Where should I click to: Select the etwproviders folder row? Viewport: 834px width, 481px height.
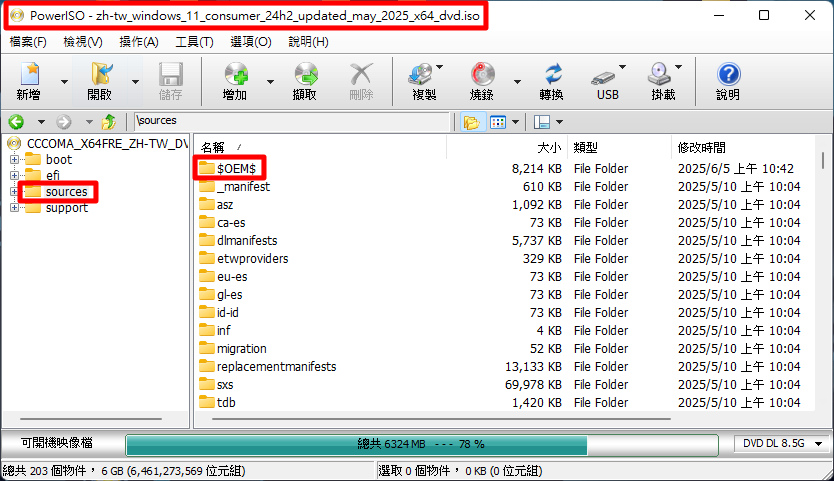[504, 259]
